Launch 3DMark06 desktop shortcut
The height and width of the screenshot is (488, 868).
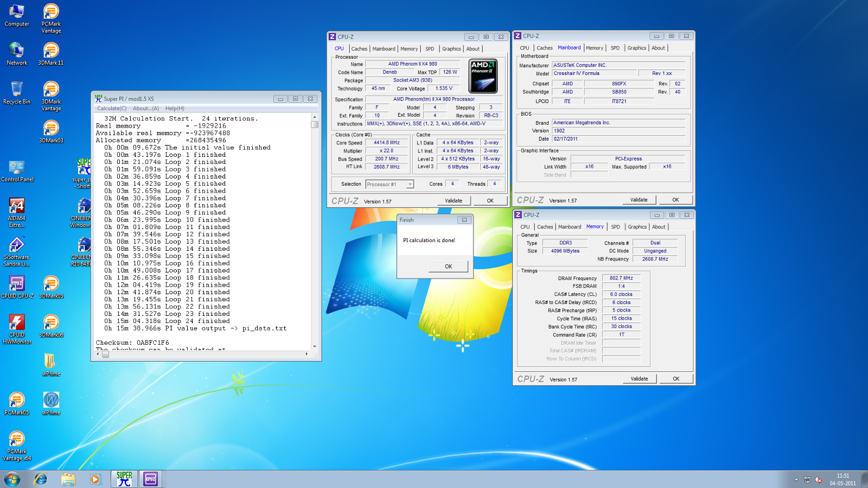coord(51,326)
